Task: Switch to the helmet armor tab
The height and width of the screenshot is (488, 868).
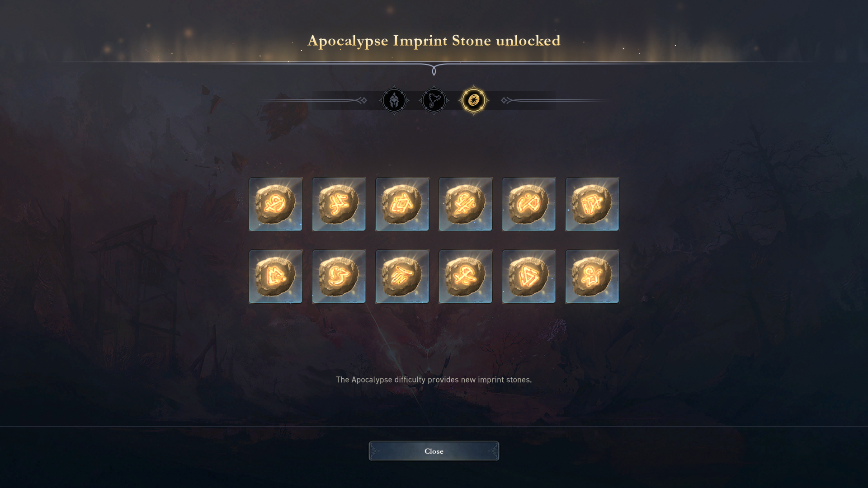Action: 394,100
